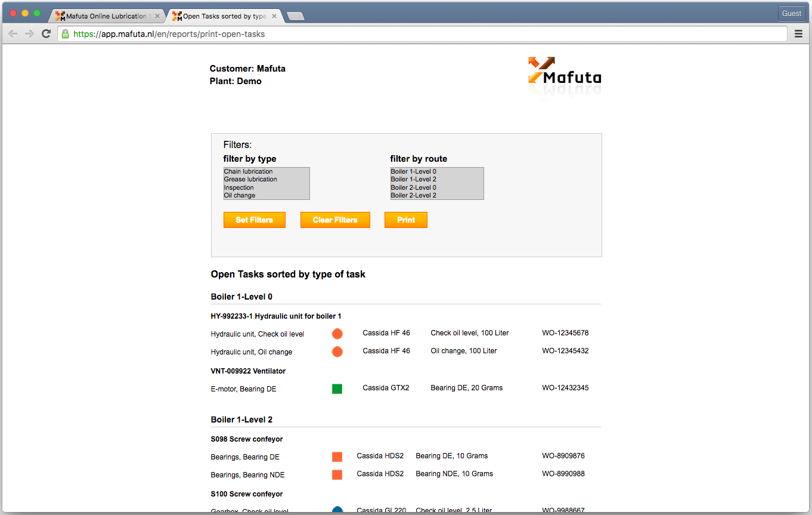Reload the page with refresh icon
812x515 pixels.
coord(46,34)
